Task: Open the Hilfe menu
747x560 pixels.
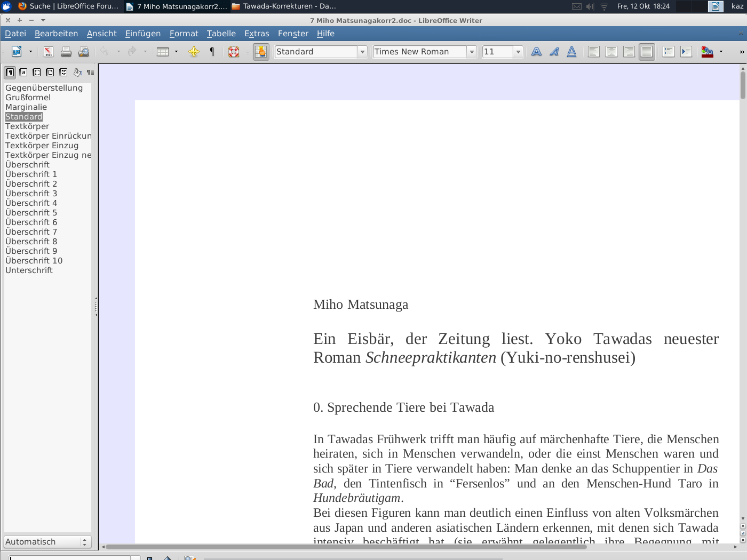Action: (x=325, y=34)
